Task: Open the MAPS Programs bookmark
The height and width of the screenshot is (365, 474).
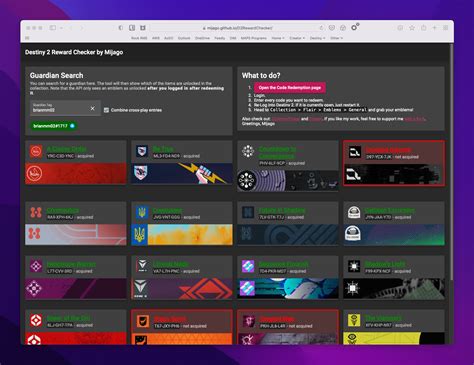Action: (253, 38)
